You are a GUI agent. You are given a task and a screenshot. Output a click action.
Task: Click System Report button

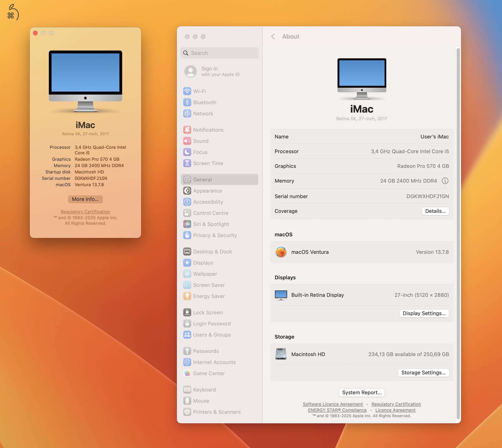[362, 393]
